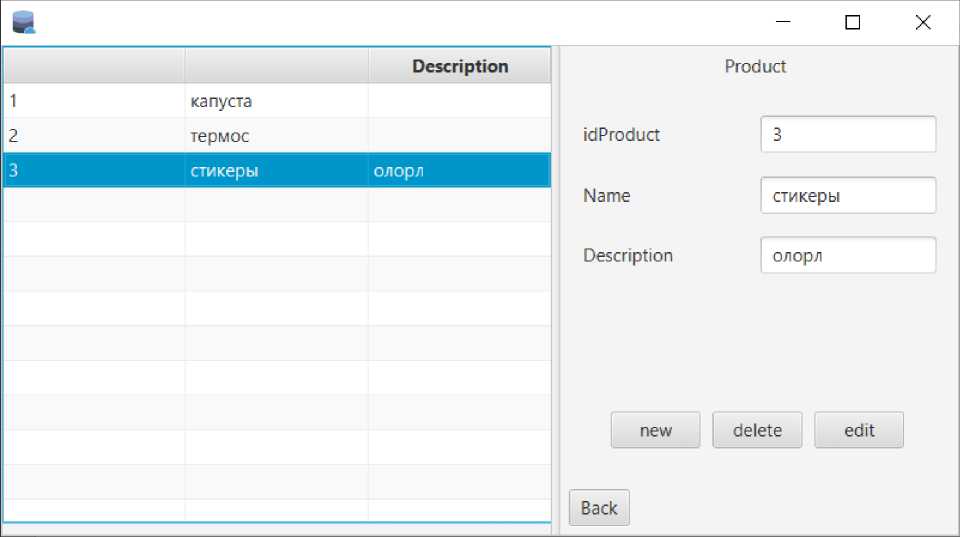
Task: Focus the idProduct input field
Action: point(848,134)
